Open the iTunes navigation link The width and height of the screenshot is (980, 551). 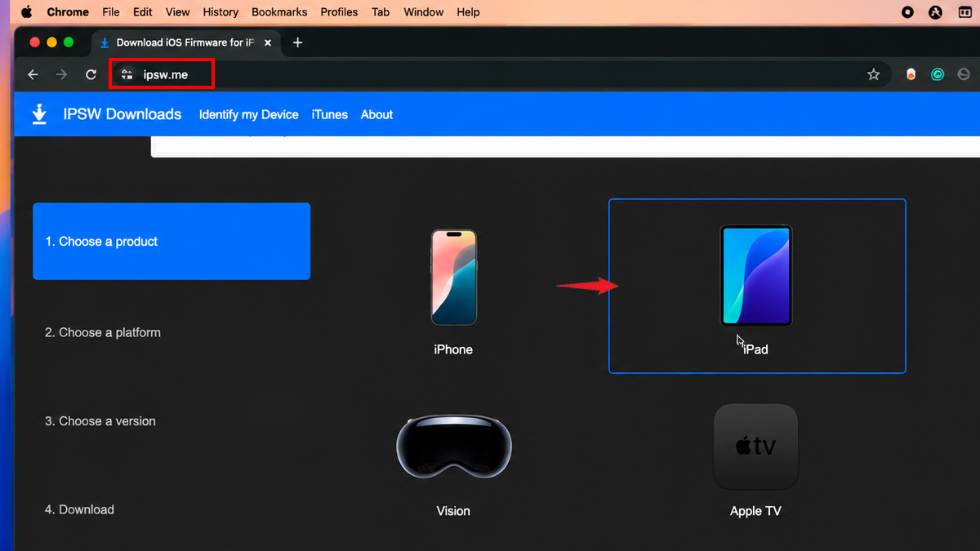tap(330, 114)
